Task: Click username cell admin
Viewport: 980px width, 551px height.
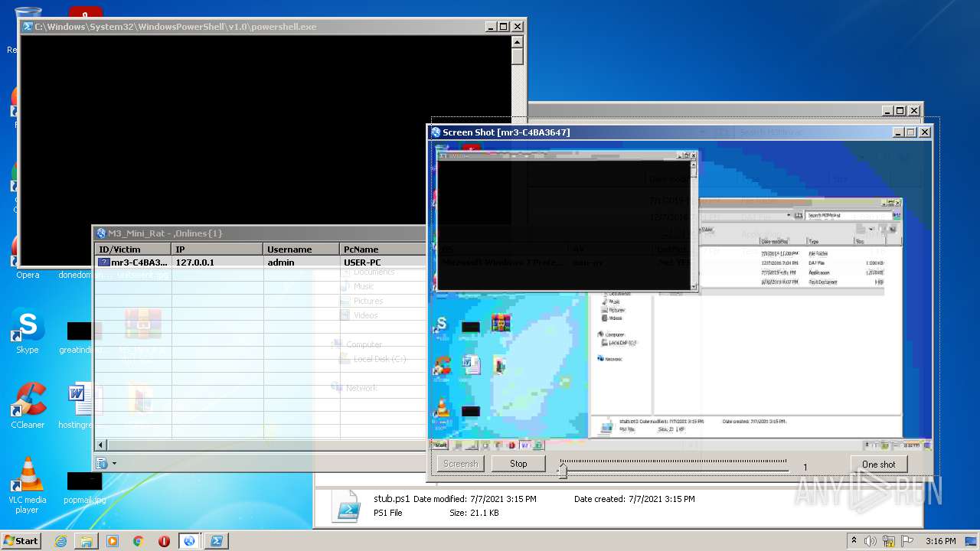Action: [x=281, y=262]
